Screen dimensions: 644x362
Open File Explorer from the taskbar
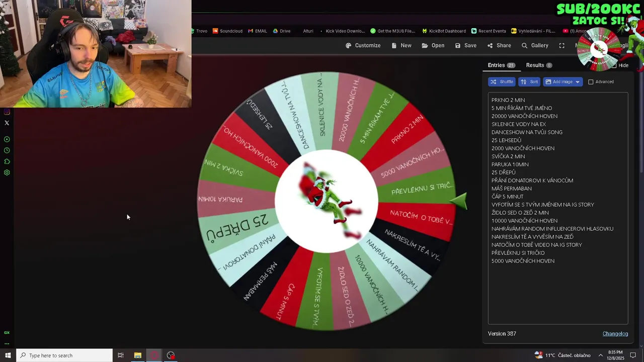click(x=137, y=355)
